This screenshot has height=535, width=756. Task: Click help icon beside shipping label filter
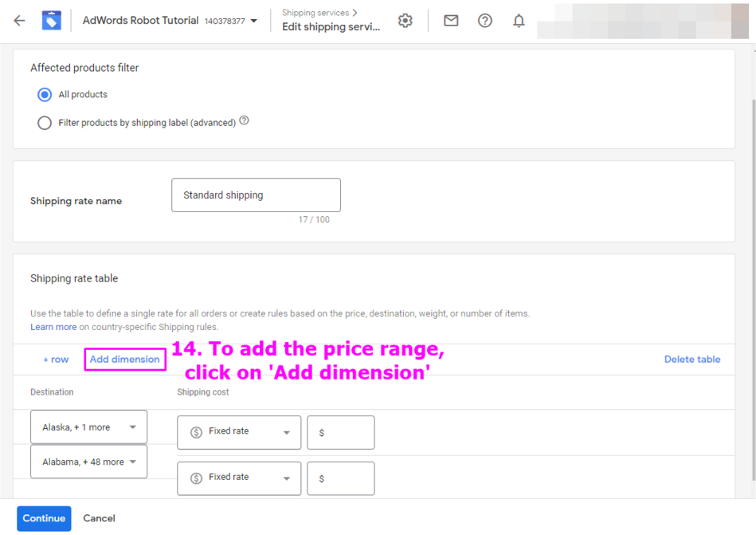(245, 121)
